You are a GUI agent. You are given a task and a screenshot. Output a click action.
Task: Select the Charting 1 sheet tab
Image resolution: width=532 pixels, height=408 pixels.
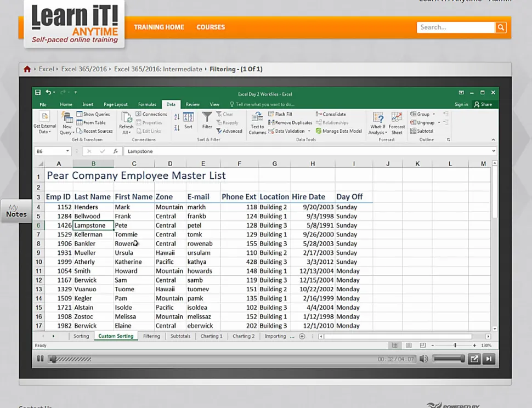tap(211, 336)
